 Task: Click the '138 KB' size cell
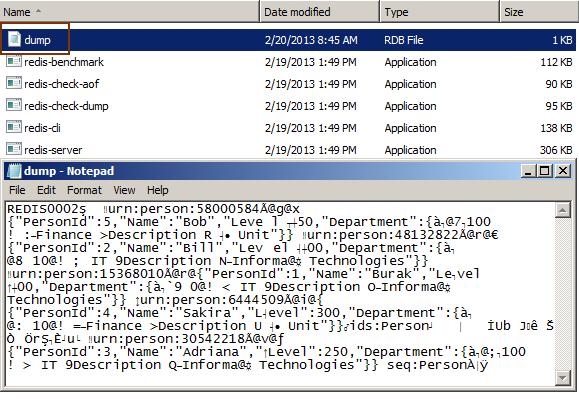click(556, 128)
